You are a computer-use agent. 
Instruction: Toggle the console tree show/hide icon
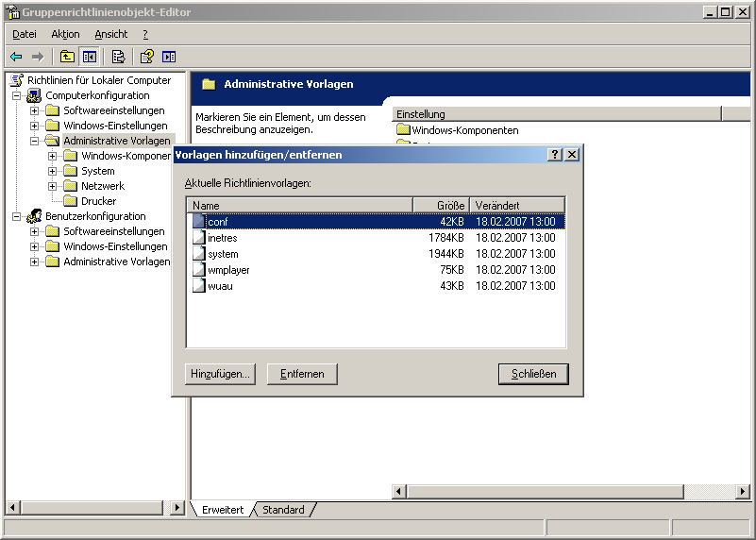[89, 57]
